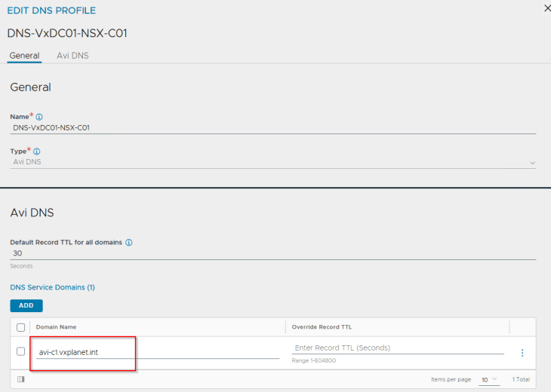The height and width of the screenshot is (392, 551).
Task: Close the Edit DNS Profile dialog
Action: click(x=547, y=8)
